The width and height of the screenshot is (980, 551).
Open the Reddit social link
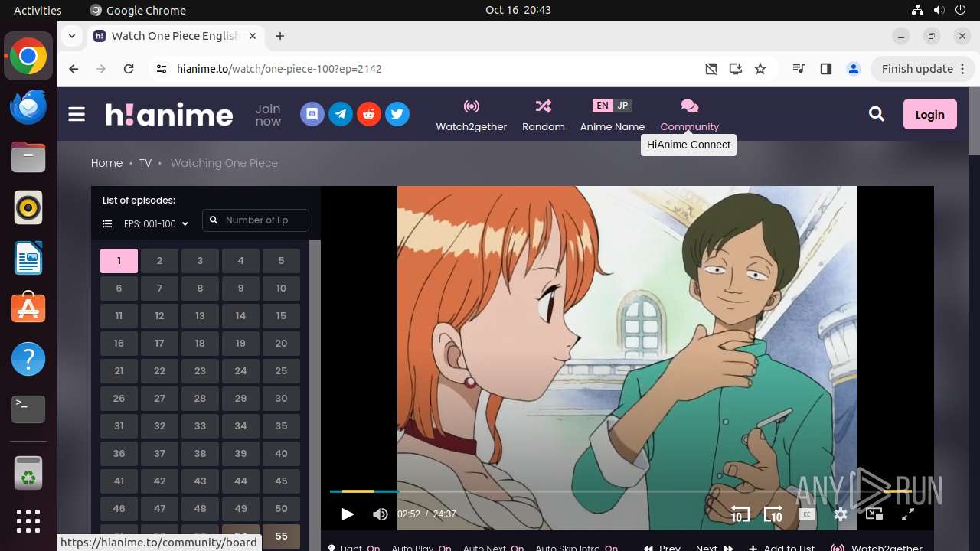coord(369,115)
